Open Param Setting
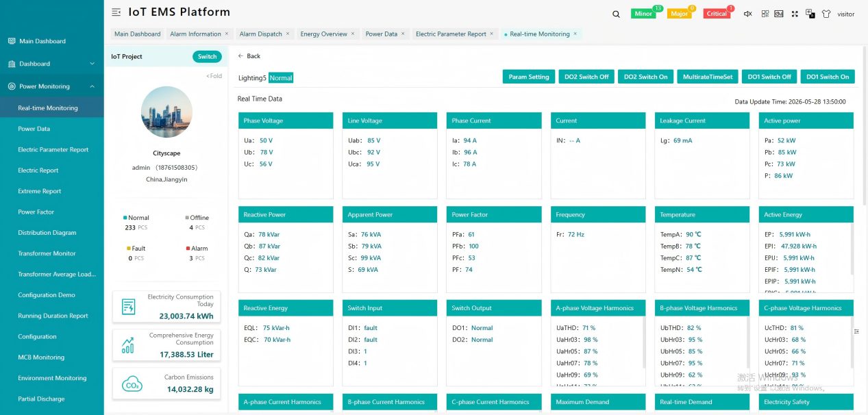This screenshot has width=868, height=415. (x=529, y=77)
